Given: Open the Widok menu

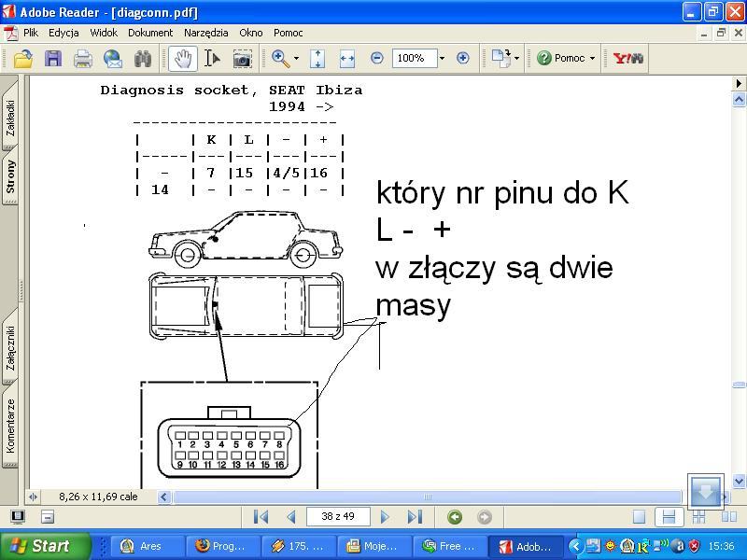Looking at the screenshot, I should pyautogui.click(x=104, y=33).
